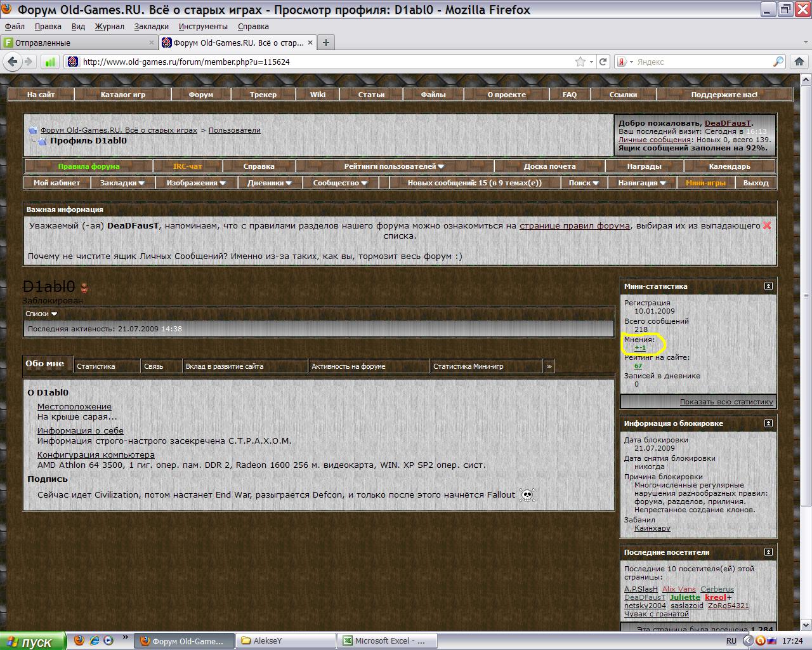Click the Показать всю статистику link
This screenshot has width=812, height=650.
(726, 402)
